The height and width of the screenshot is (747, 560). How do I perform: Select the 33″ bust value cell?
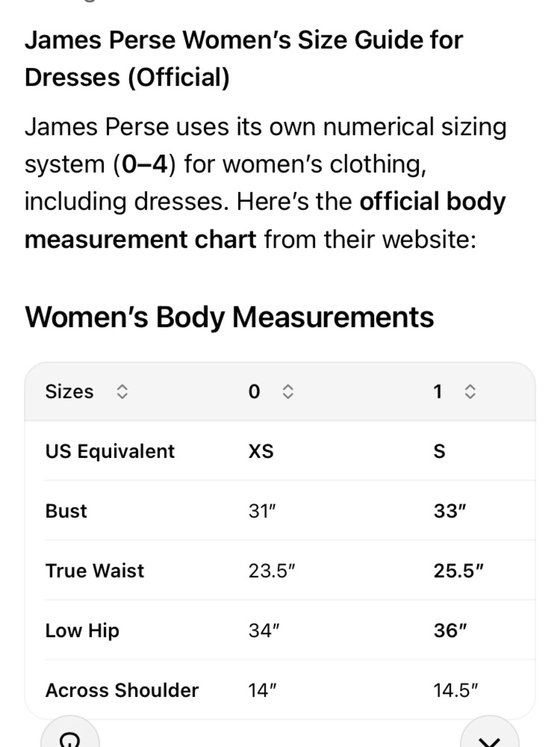(450, 511)
